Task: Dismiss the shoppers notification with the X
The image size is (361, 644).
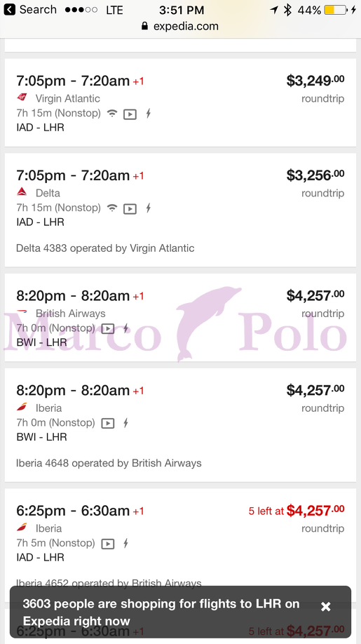Action: (326, 607)
